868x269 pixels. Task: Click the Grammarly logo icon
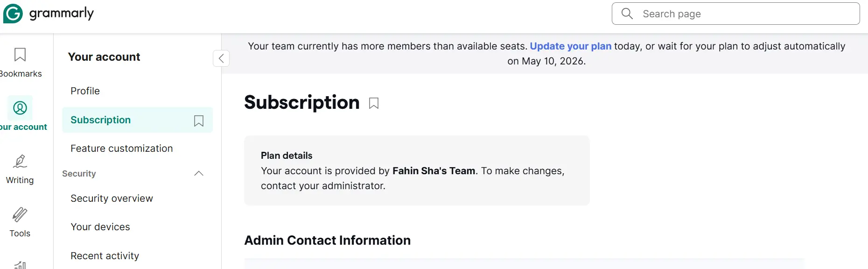click(x=13, y=14)
